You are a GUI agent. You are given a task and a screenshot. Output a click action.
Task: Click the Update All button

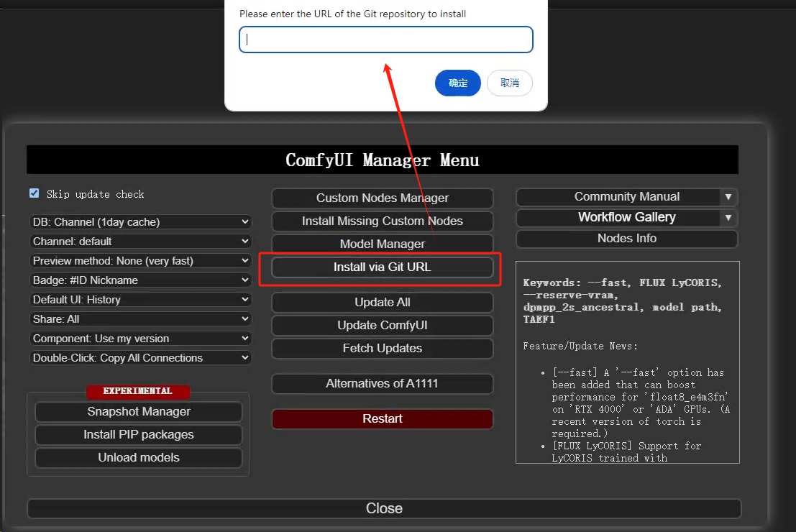click(x=383, y=302)
